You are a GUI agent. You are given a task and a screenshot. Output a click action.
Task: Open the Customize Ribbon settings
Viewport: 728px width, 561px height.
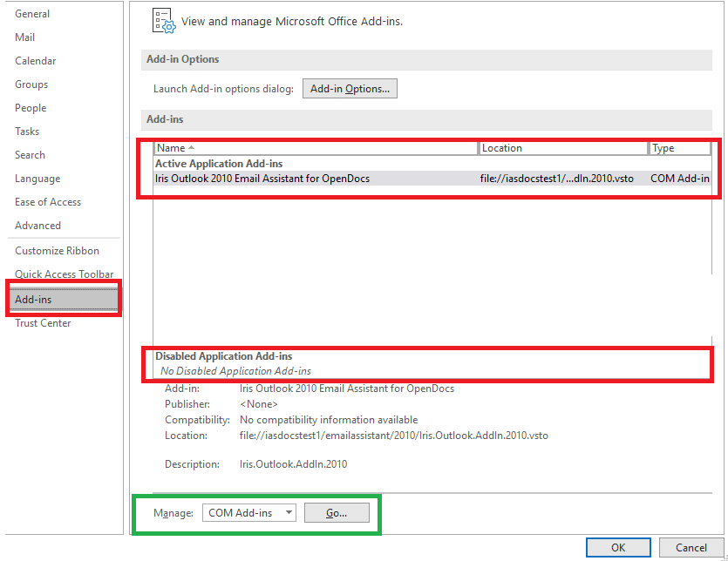[x=53, y=250]
